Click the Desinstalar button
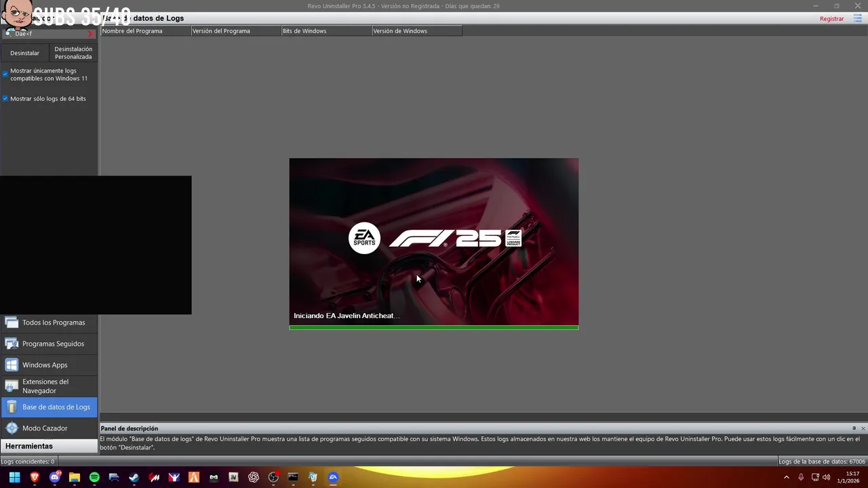The image size is (868, 488). pyautogui.click(x=25, y=53)
